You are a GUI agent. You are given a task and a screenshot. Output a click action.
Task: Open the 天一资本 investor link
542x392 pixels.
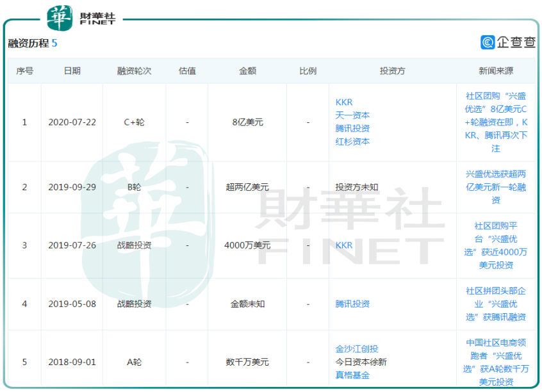[352, 115]
